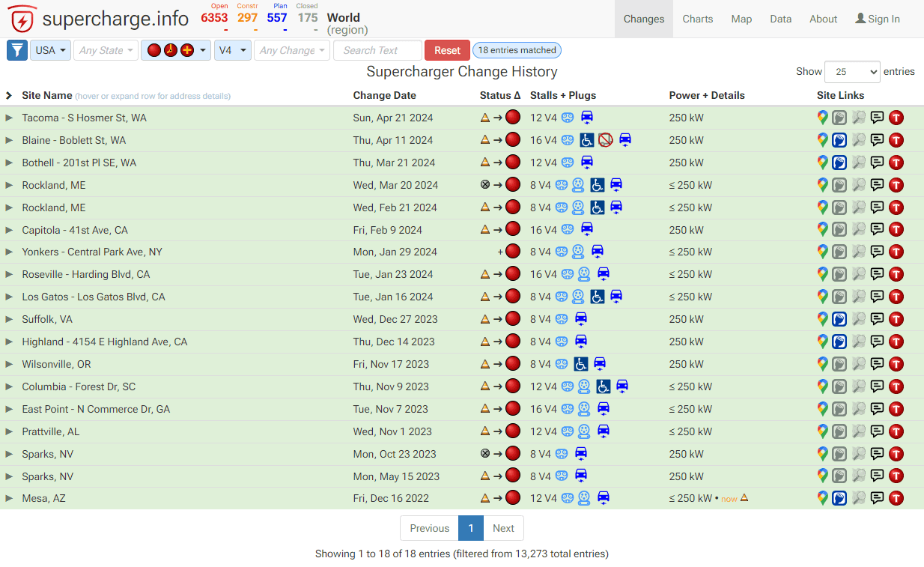Open the About tab
The height and width of the screenshot is (567, 924).
(x=823, y=19)
